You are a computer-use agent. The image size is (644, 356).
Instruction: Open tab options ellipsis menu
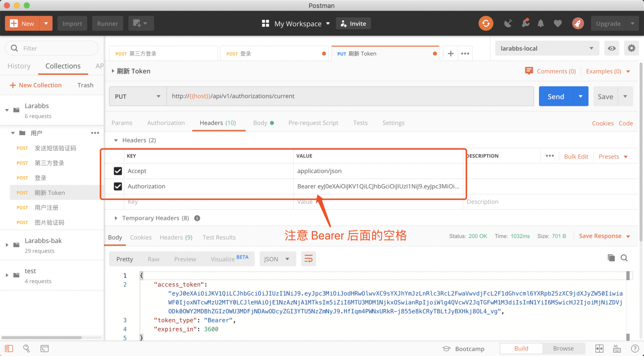[465, 54]
